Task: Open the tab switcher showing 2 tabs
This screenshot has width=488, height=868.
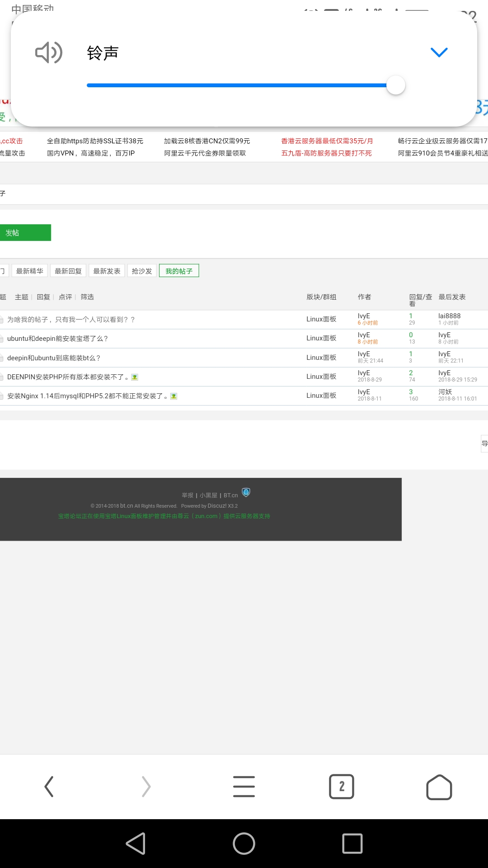Action: click(x=342, y=787)
